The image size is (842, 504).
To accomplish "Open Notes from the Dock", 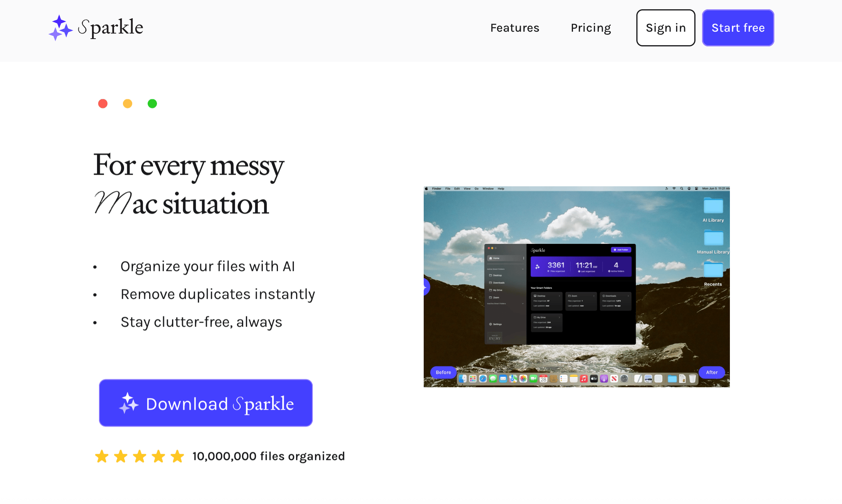I will coord(574,379).
